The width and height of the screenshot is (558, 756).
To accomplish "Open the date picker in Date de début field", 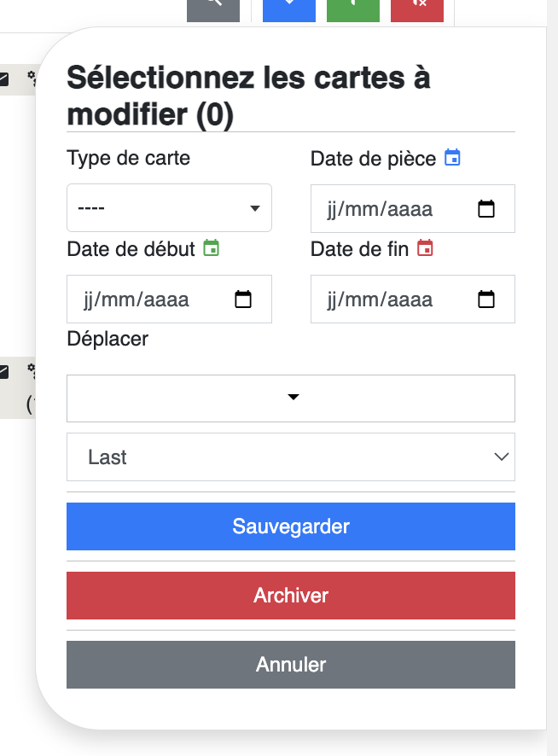I will coord(243,299).
